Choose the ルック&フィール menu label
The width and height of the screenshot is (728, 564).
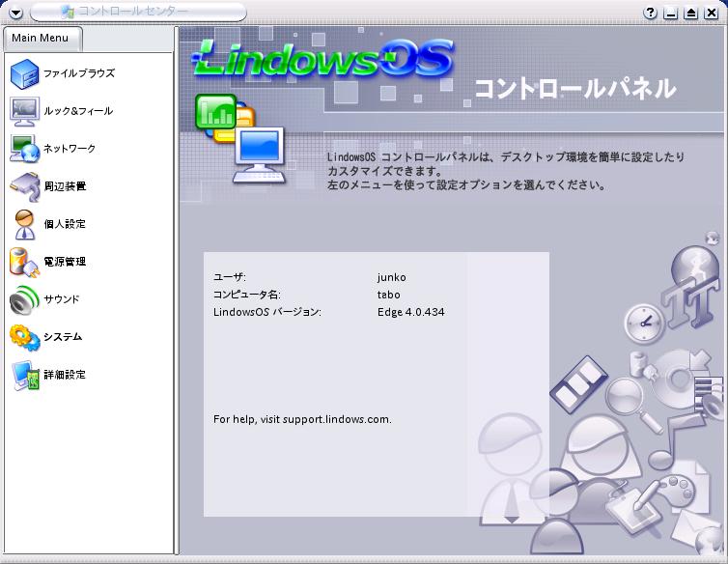click(x=78, y=111)
